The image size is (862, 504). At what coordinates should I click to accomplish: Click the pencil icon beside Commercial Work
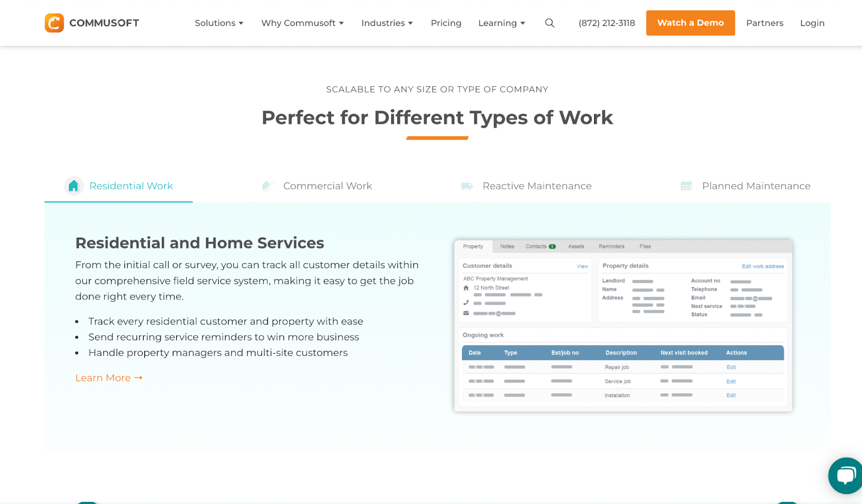point(267,186)
